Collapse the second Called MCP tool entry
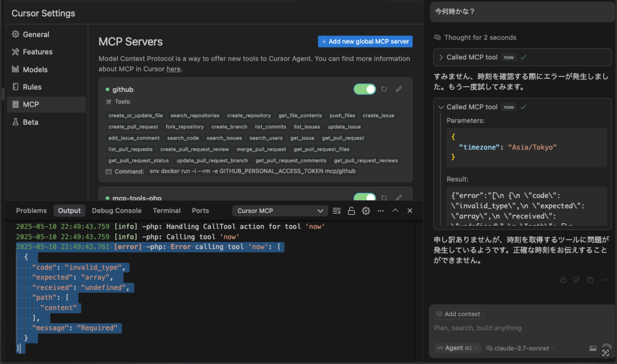Viewport: 617px width, 364px height. tap(441, 107)
